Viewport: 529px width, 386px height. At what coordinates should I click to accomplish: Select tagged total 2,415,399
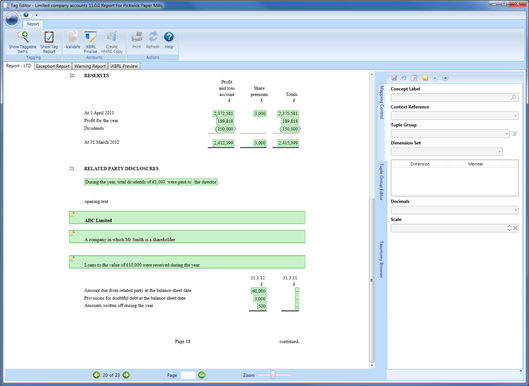(288, 143)
